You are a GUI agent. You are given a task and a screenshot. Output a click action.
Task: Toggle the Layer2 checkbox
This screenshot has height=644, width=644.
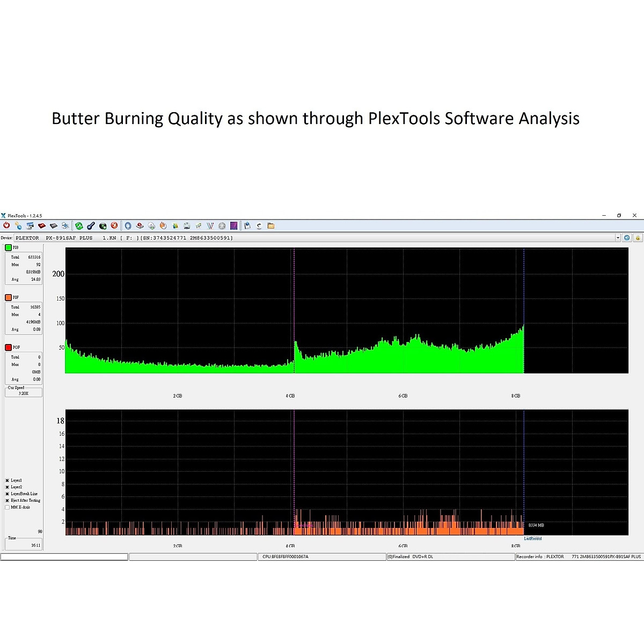tap(8, 487)
